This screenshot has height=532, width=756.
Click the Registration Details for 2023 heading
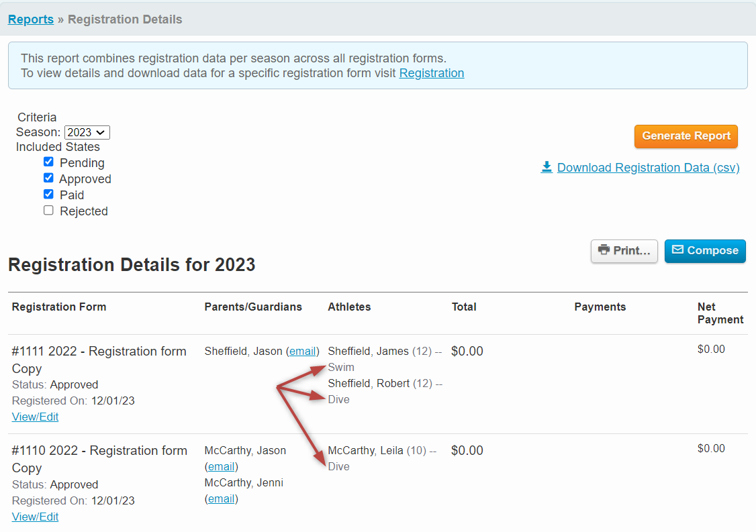coord(132,264)
